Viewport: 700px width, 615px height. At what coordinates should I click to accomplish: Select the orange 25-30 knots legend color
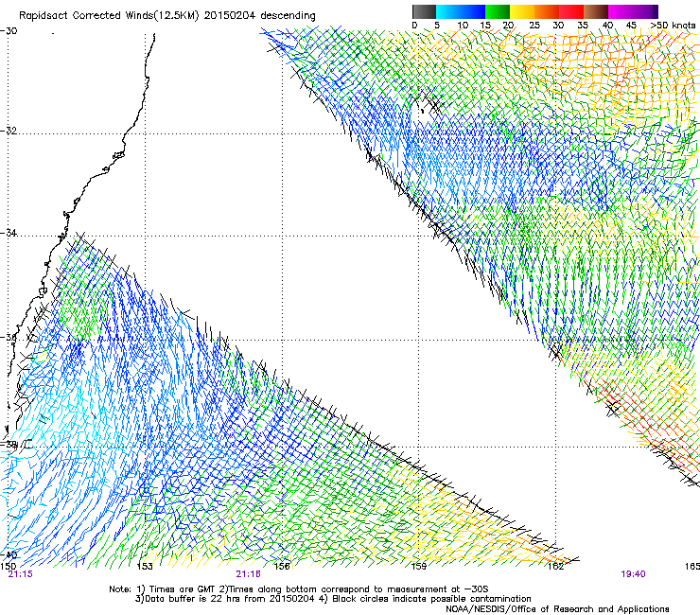[547, 11]
